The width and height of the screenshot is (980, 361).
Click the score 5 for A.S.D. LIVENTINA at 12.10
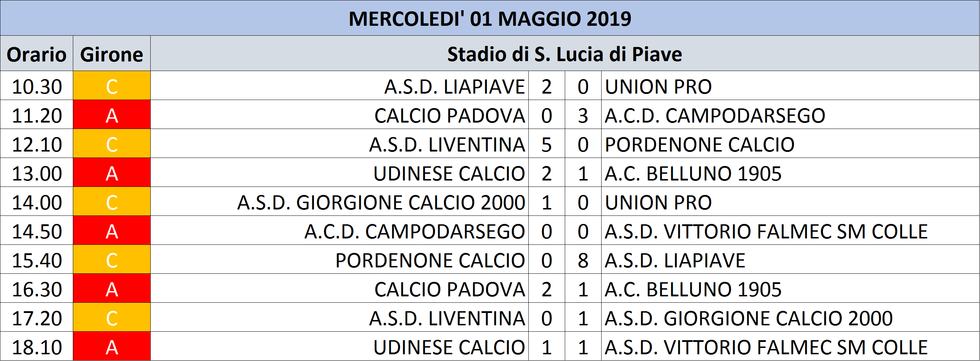click(x=547, y=143)
